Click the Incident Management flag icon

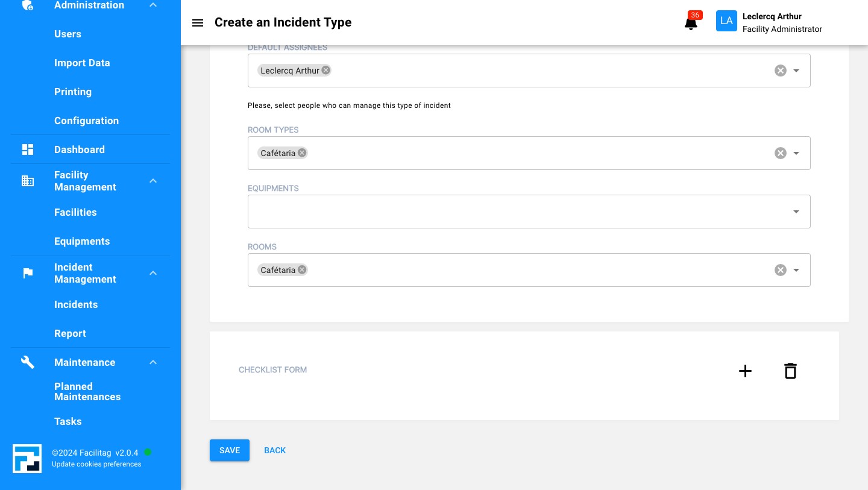point(28,273)
